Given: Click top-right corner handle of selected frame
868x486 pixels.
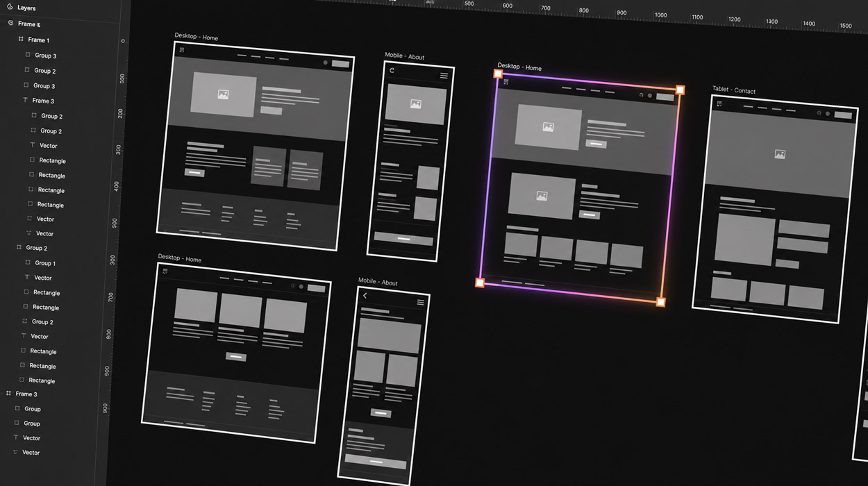Looking at the screenshot, I should [x=680, y=90].
